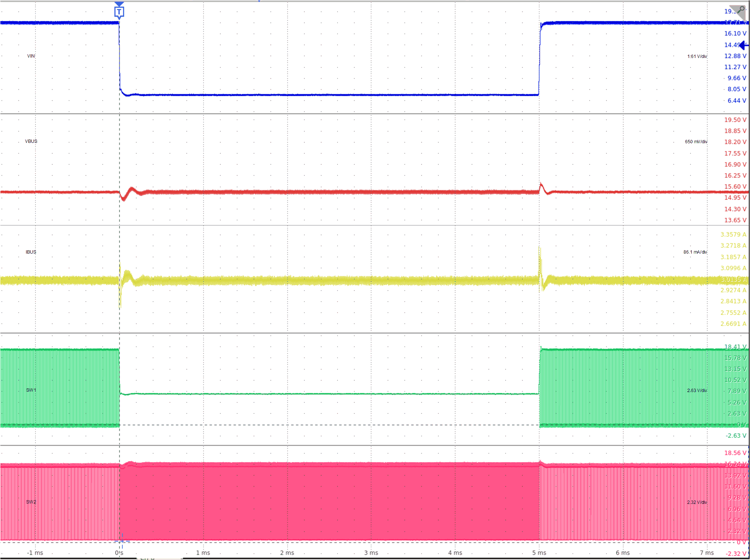Click the 1.61 V/div scale label
750x560 pixels.
click(x=697, y=56)
